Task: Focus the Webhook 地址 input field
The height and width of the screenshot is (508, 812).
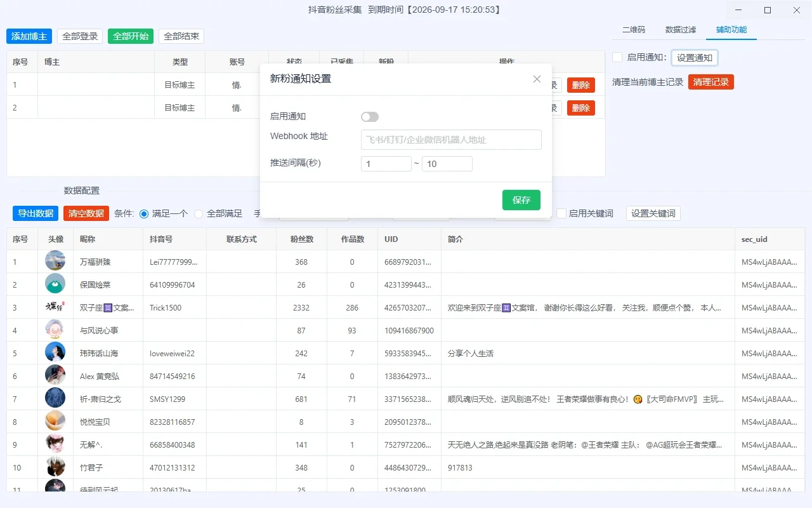Action: (451, 140)
